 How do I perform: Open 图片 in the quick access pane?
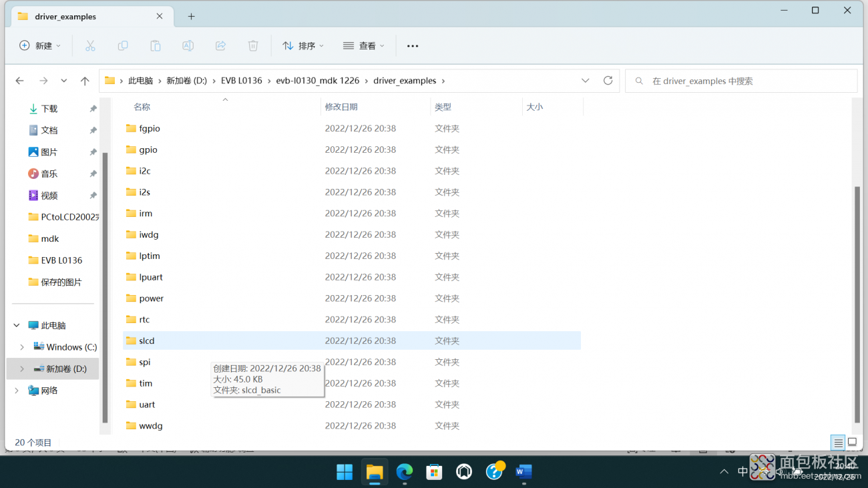(x=49, y=152)
